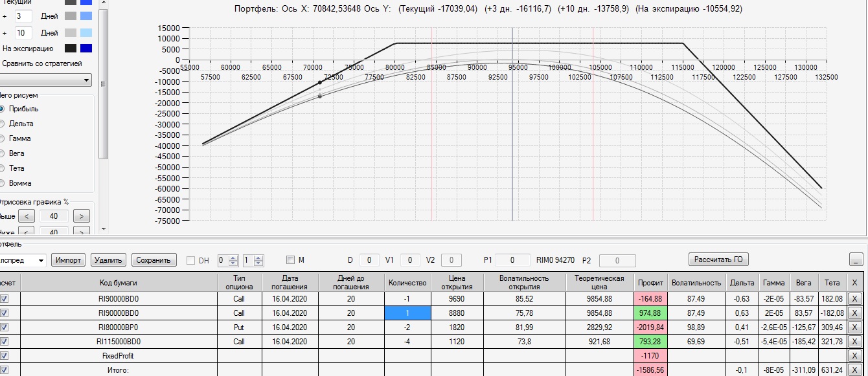The image size is (868, 376).
Task: Increase upper chart range with > button
Action: coord(81,216)
